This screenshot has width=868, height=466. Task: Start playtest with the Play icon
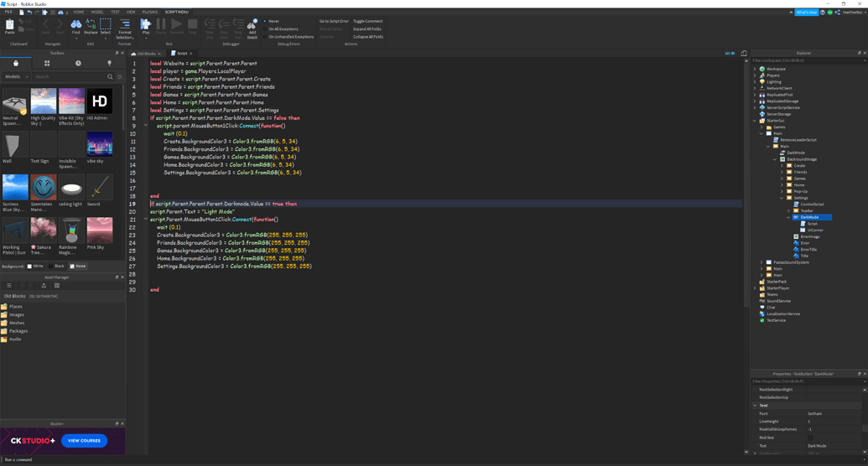pos(146,24)
